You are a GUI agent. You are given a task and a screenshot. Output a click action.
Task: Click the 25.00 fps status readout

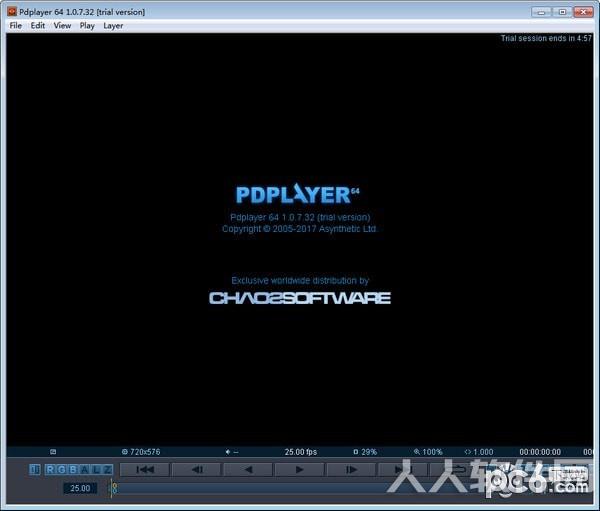click(x=301, y=452)
